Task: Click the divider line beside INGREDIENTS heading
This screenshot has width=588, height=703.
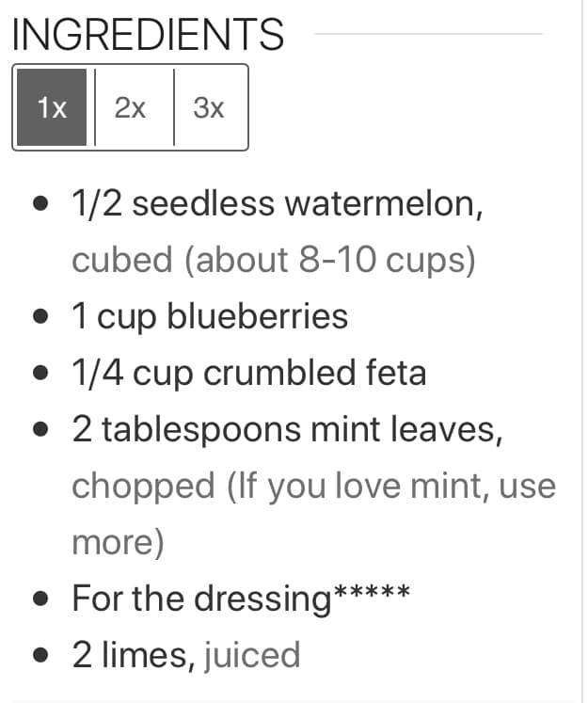Action: tap(428, 34)
